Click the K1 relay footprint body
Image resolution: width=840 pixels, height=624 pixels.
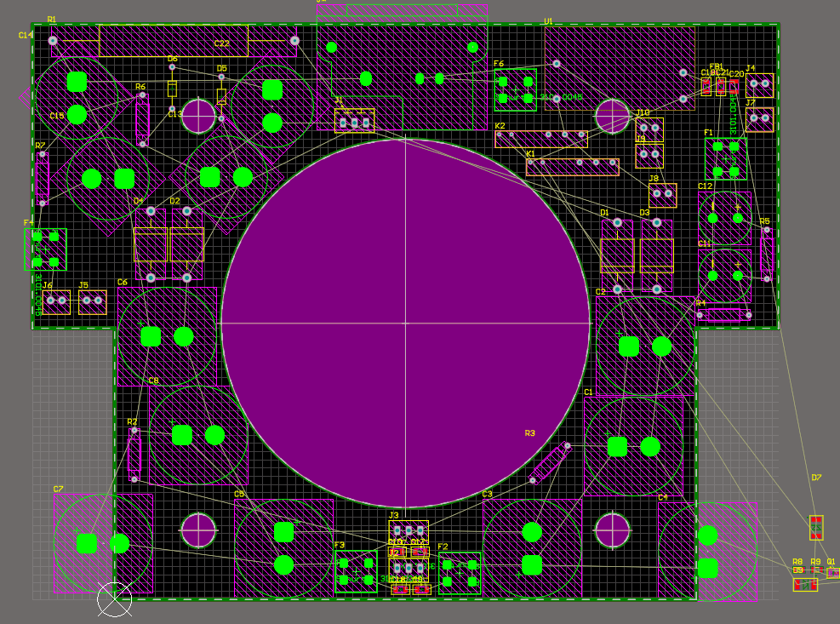click(x=572, y=167)
